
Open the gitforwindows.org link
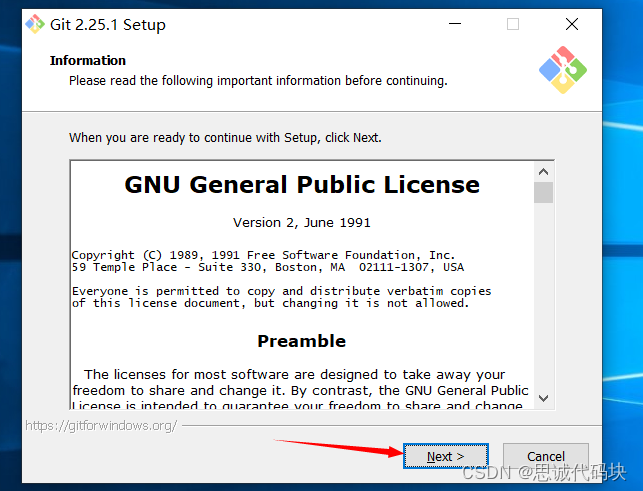point(101,426)
